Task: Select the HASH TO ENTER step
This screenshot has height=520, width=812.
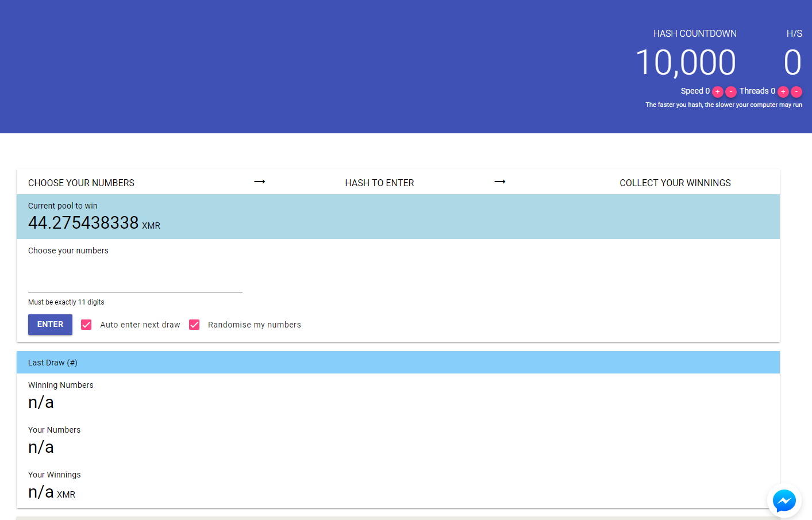Action: tap(379, 183)
